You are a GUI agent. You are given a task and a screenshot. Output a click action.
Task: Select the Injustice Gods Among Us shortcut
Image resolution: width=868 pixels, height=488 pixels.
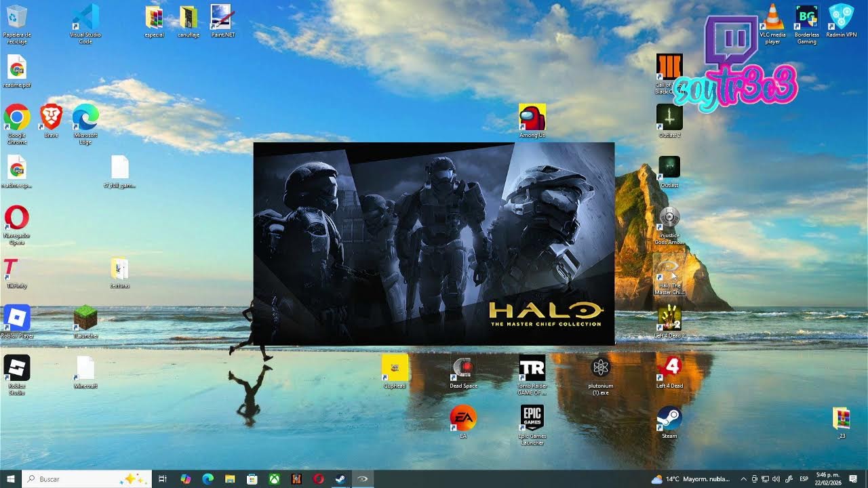coord(669,225)
